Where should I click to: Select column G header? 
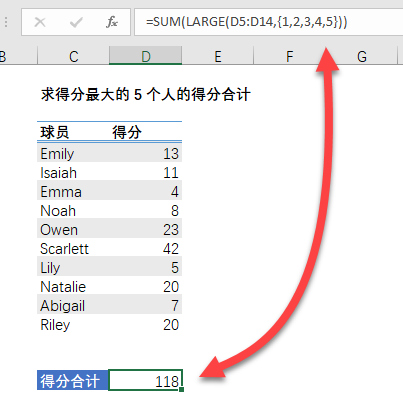click(362, 56)
